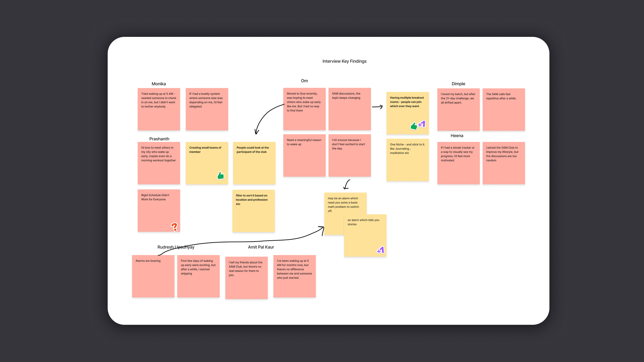Click the question mark sticker on Rigid Schedule note

(174, 227)
